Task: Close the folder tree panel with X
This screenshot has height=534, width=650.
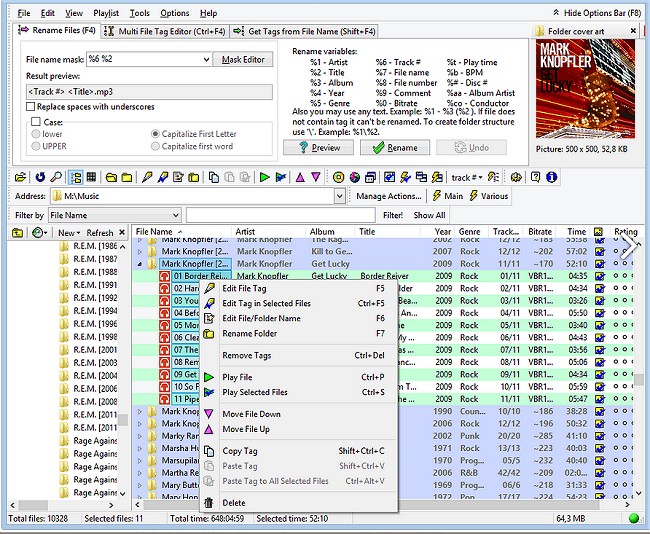Action: tap(122, 233)
